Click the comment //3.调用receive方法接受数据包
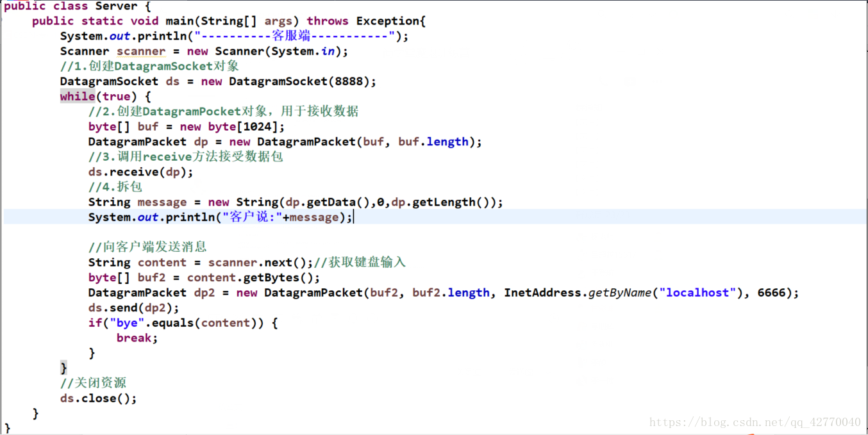This screenshot has width=868, height=435. [186, 157]
